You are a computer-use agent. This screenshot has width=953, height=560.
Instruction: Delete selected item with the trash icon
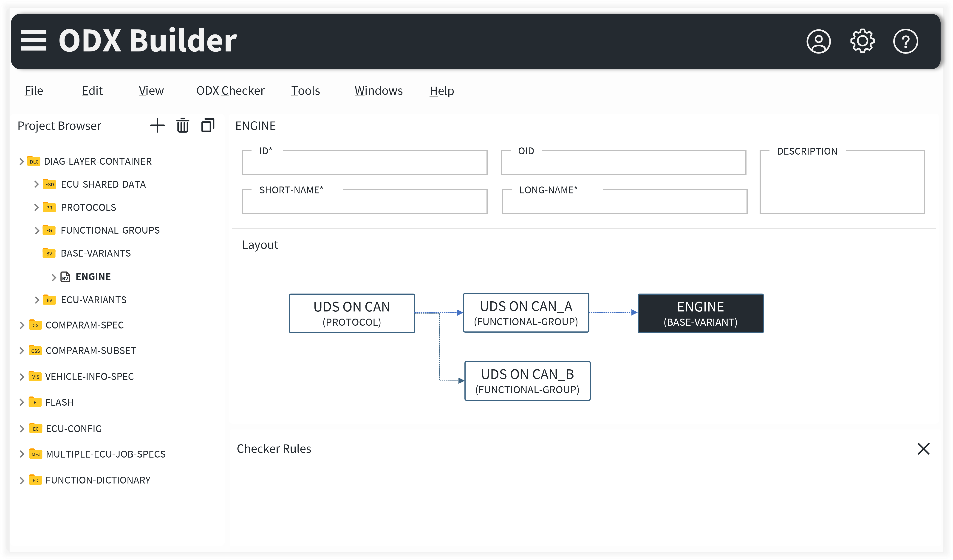[183, 126]
